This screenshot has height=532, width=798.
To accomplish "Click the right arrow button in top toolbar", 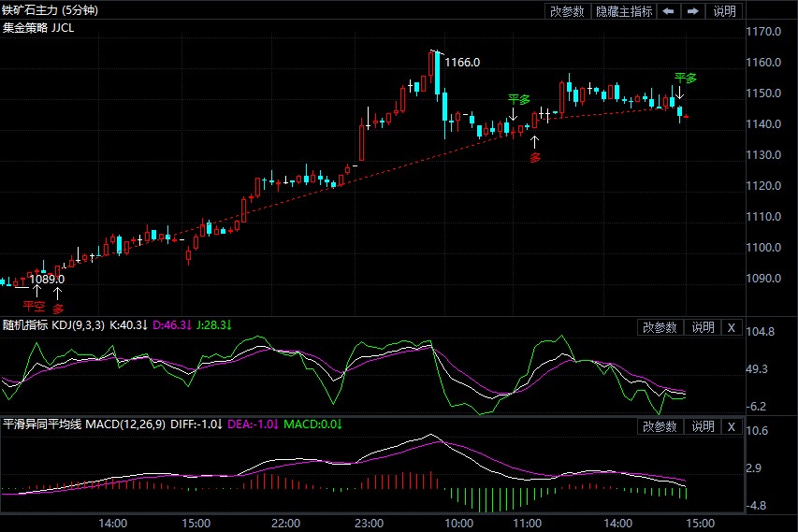I will pos(693,11).
